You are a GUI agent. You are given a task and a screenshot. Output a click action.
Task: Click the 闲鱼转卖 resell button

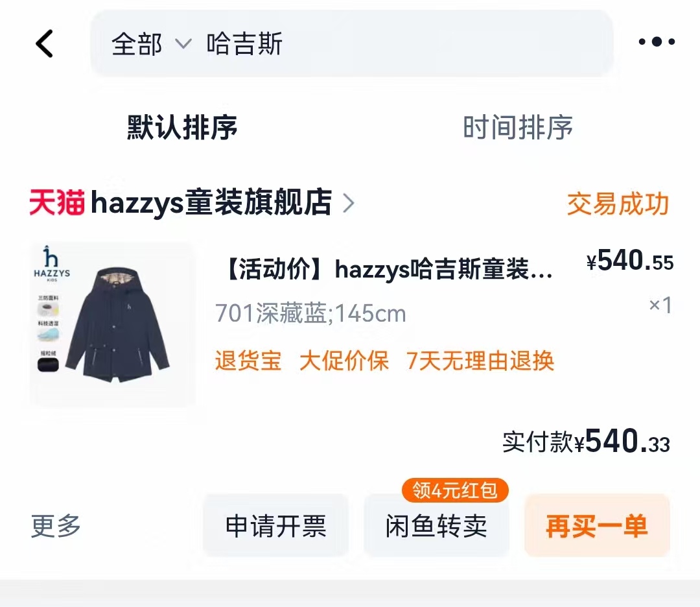tap(436, 525)
